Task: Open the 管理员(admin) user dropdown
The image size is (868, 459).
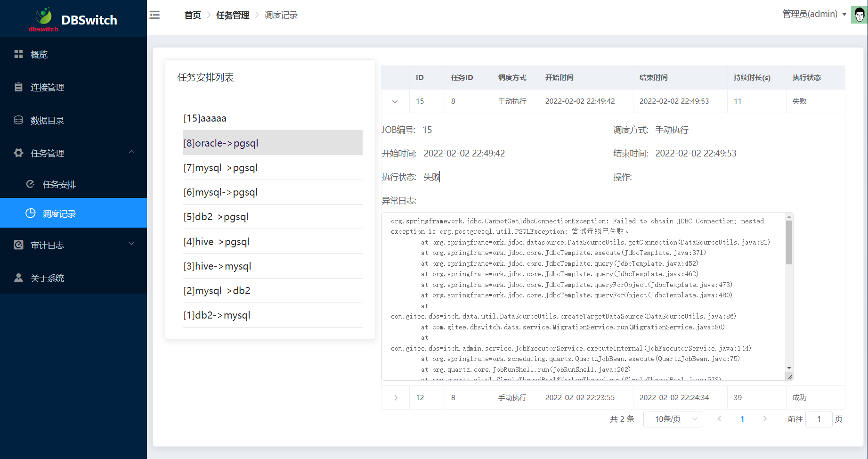Action: (814, 14)
